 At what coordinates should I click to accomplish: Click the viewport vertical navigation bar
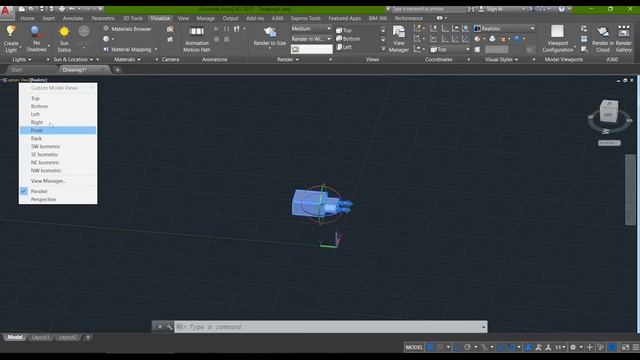pos(631,189)
